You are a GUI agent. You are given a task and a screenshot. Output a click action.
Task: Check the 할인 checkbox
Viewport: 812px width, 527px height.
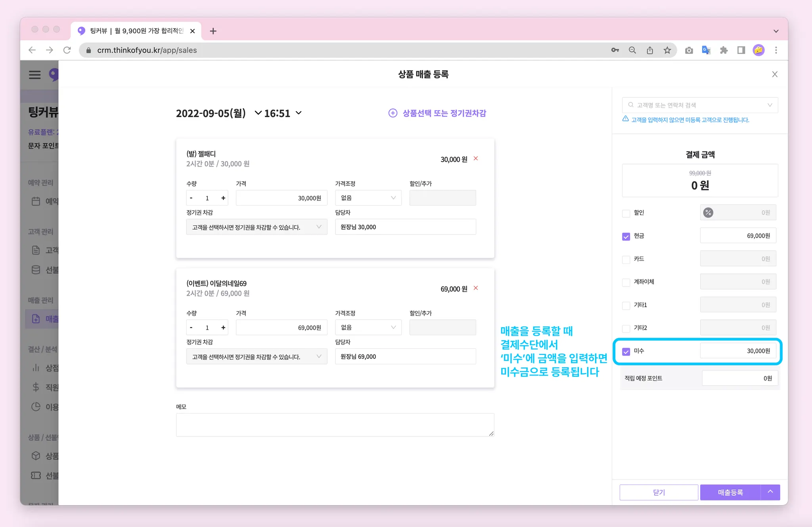626,213
